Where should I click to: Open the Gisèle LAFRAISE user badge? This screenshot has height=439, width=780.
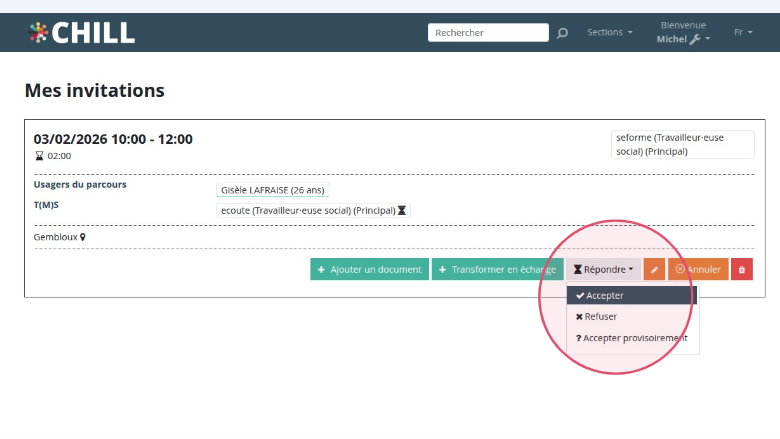point(272,190)
